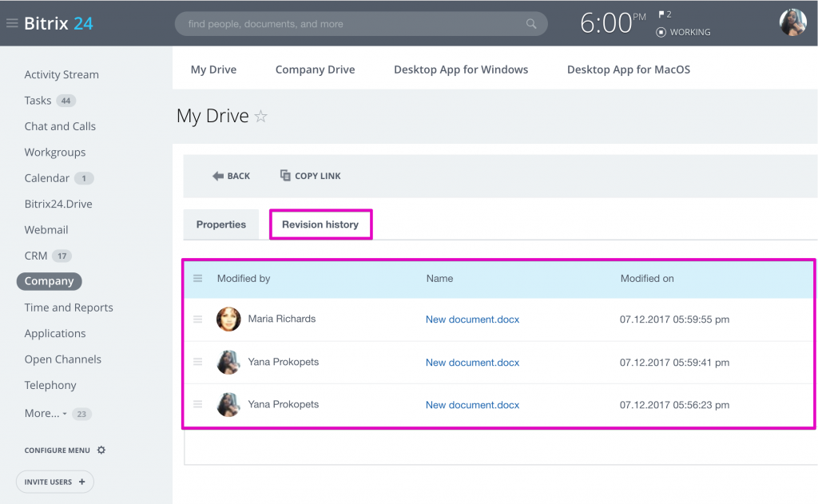Open grid settings icon in table header
Viewport: 818px width, 504px height.
[198, 279]
